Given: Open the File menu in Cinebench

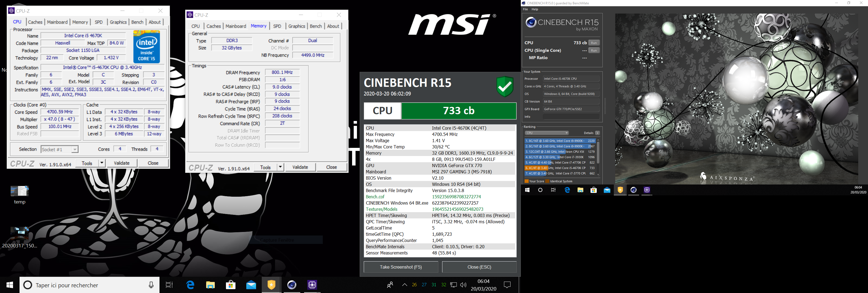Looking at the screenshot, I should click(525, 9).
